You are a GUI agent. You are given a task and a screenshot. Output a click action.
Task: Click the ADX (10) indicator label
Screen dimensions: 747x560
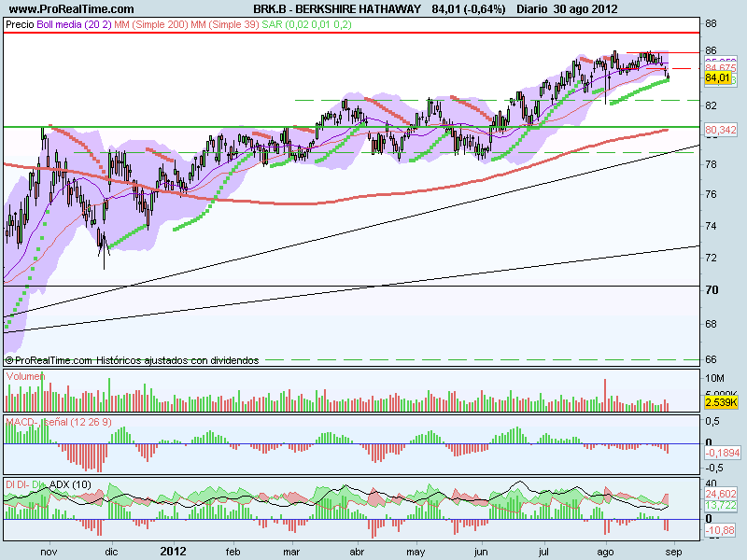tap(71, 484)
